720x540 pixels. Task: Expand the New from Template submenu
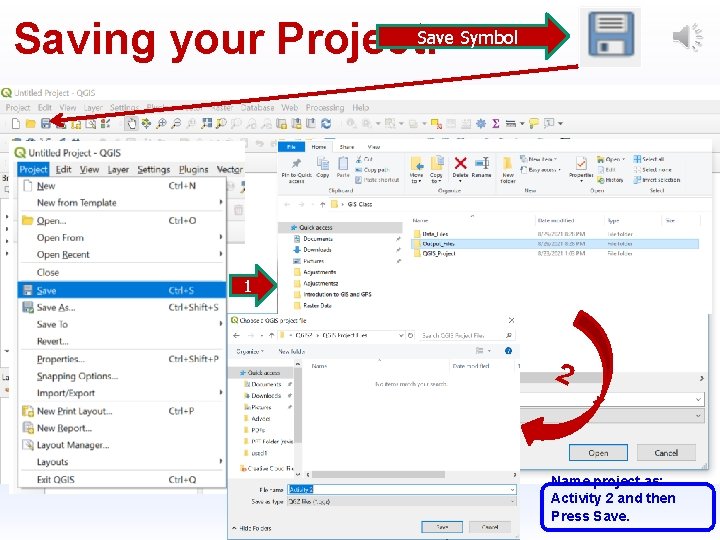pos(122,202)
